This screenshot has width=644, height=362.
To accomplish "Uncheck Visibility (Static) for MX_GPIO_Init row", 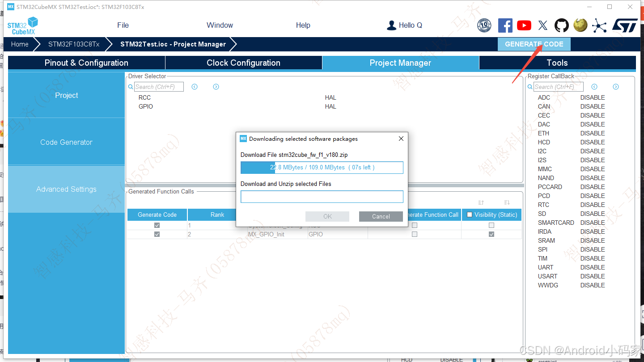I will tap(491, 234).
